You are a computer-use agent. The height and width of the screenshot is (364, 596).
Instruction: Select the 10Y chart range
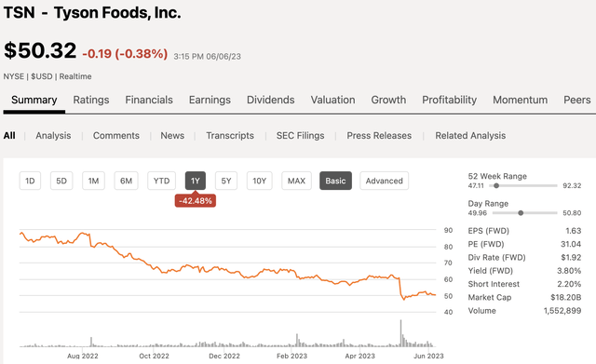coord(260,181)
